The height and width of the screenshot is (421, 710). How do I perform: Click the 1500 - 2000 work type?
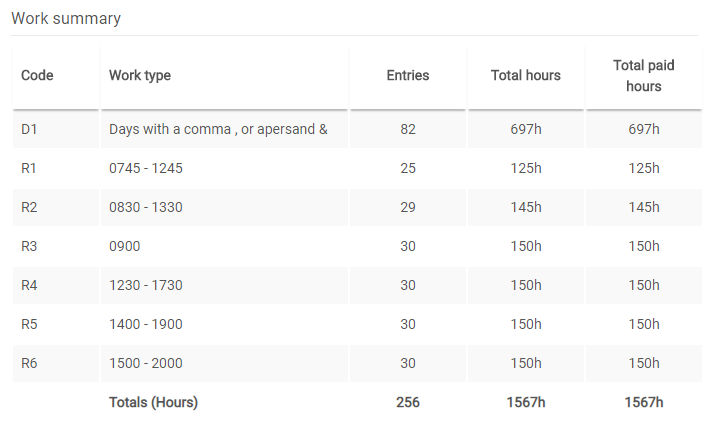click(x=146, y=363)
